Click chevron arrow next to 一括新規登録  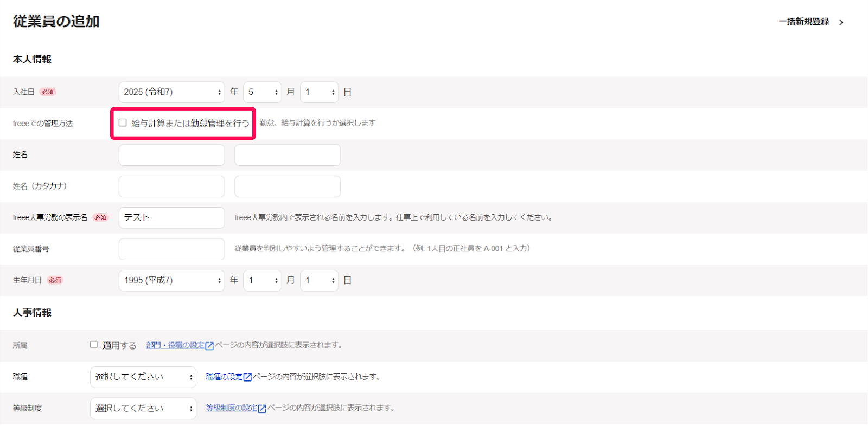click(841, 22)
